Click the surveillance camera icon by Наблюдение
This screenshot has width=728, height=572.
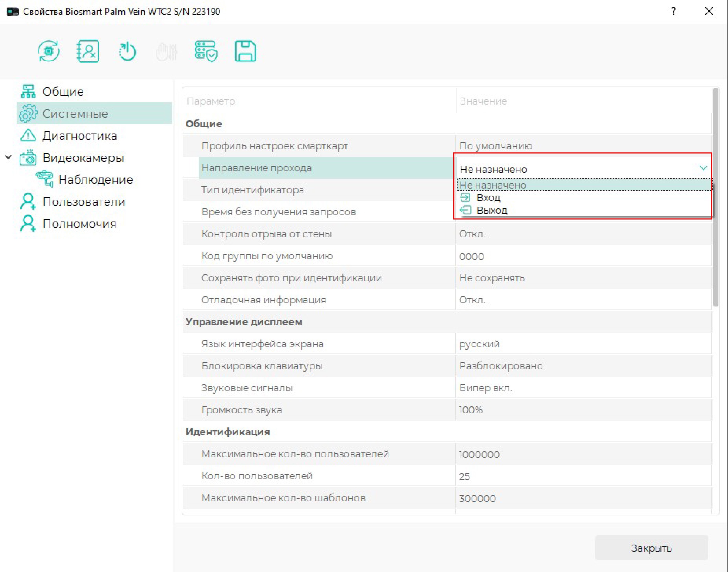click(x=45, y=179)
